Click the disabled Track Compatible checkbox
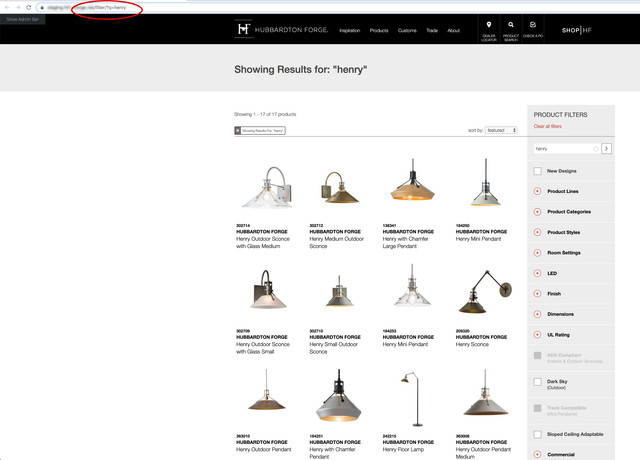Viewport: 640px width, 460px height. (538, 408)
